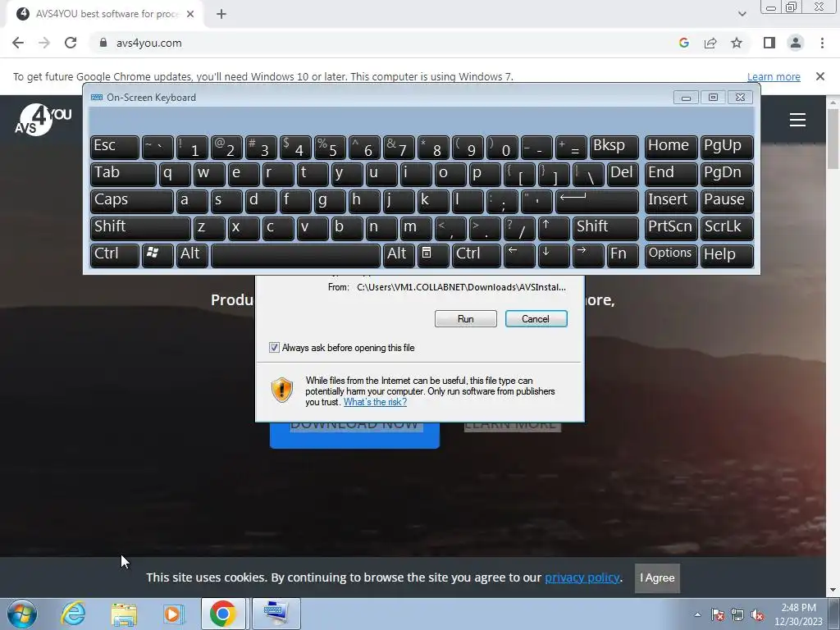Click the Help key
This screenshot has width=840, height=630.
click(x=727, y=256)
